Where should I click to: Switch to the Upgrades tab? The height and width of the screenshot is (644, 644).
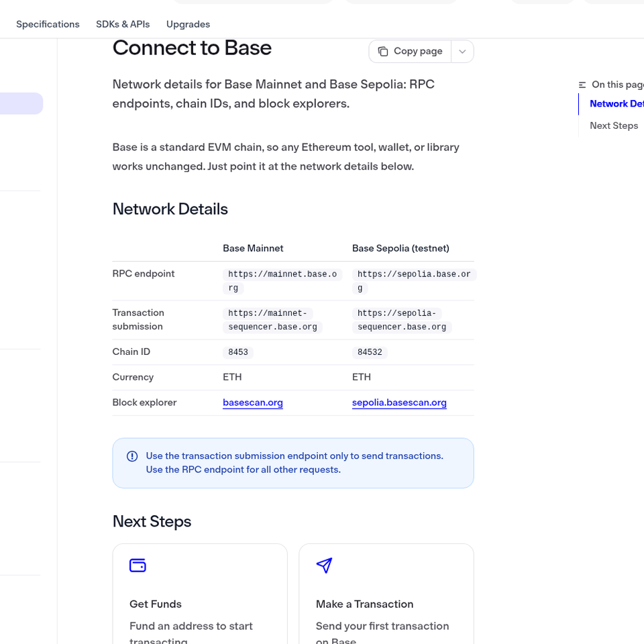click(188, 24)
